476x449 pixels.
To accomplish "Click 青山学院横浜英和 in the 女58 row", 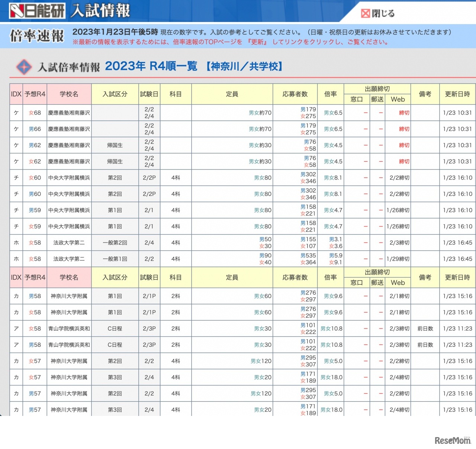I will point(69,329).
